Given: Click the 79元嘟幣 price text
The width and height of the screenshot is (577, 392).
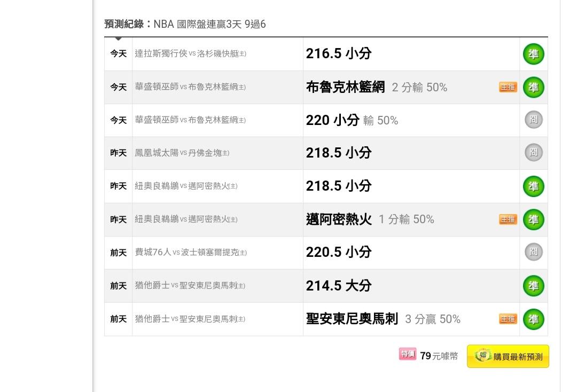Looking at the screenshot, I should (439, 356).
